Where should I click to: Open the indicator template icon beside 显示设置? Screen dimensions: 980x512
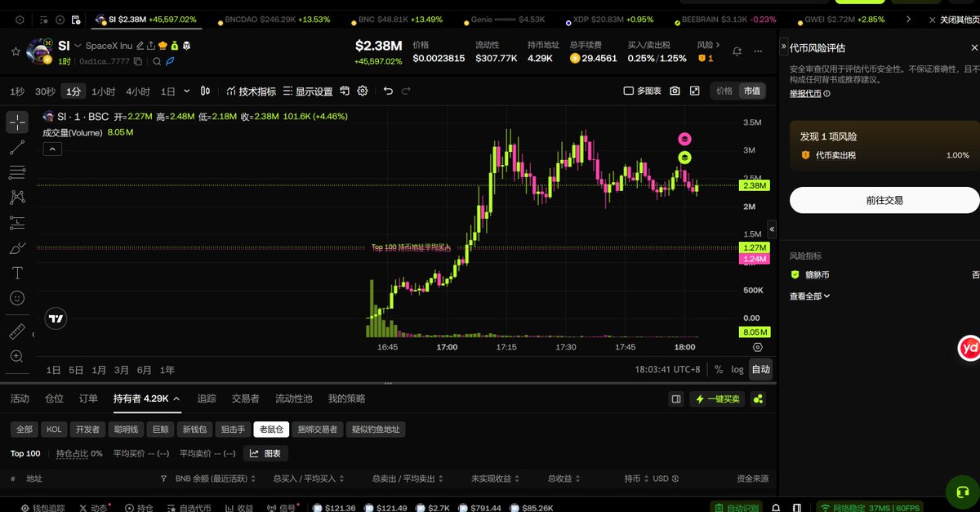[x=345, y=91]
